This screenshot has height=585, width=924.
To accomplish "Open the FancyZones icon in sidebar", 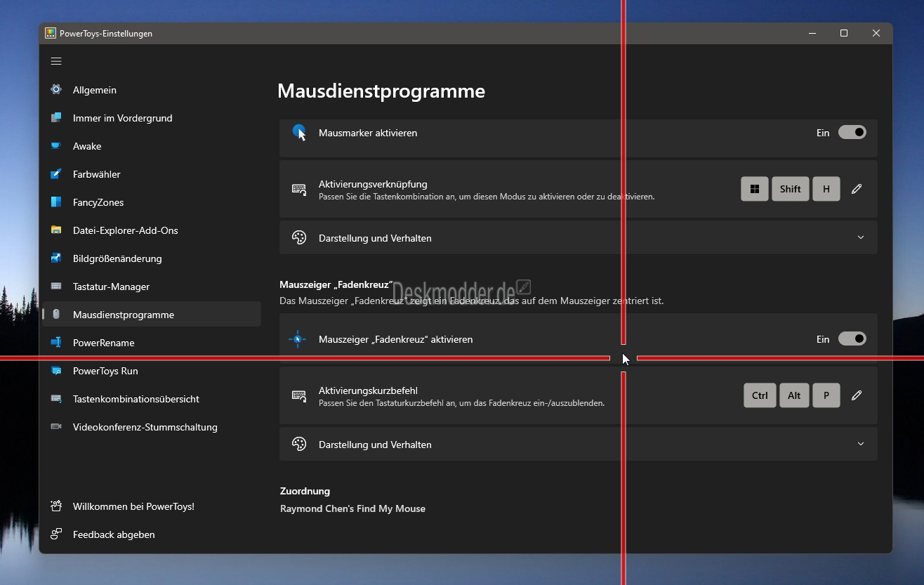I will (x=56, y=202).
